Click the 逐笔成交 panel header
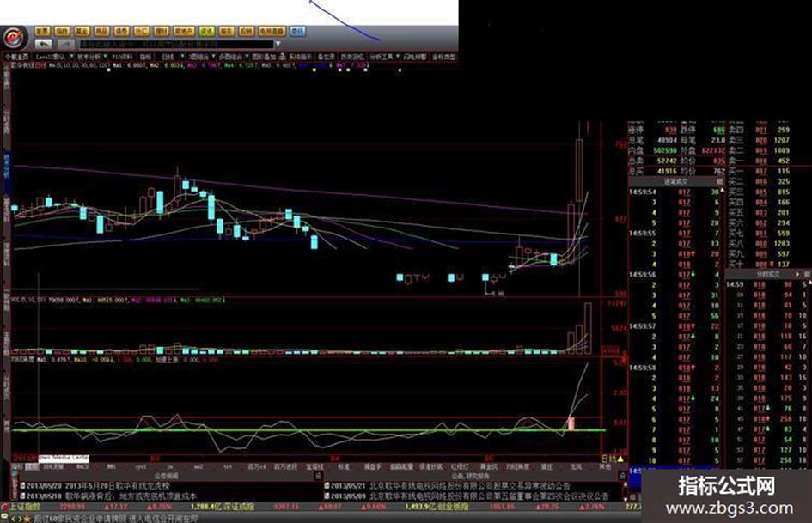Screen dimensions: 812x523 click(x=676, y=182)
